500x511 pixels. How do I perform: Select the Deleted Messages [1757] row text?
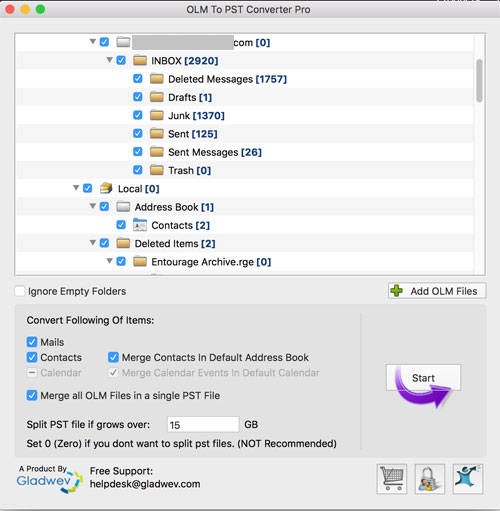[227, 79]
